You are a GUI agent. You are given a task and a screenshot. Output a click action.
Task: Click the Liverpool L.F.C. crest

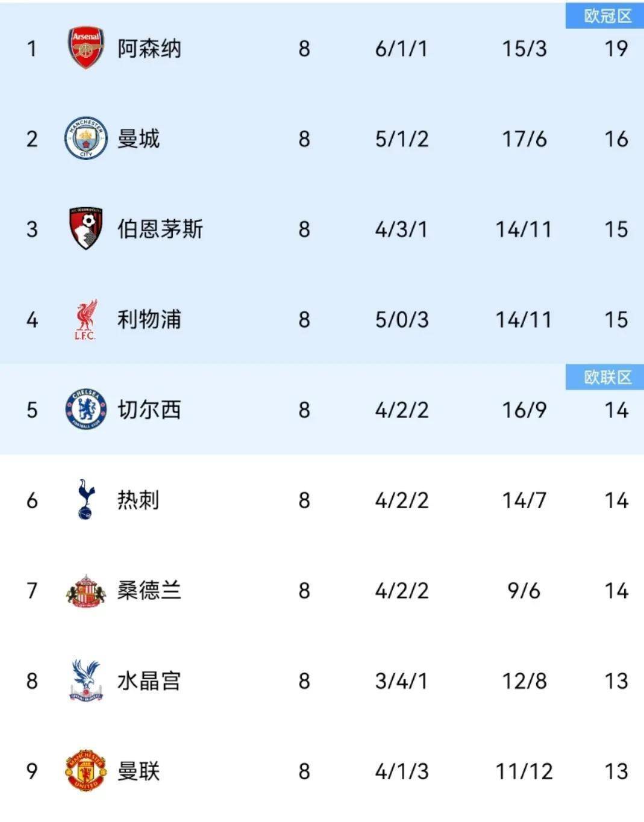pyautogui.click(x=86, y=320)
